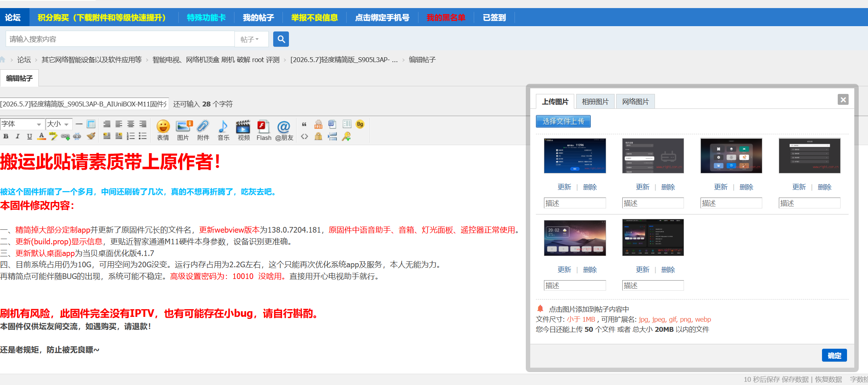Insert a table into the post
868x385 pixels.
point(91,124)
